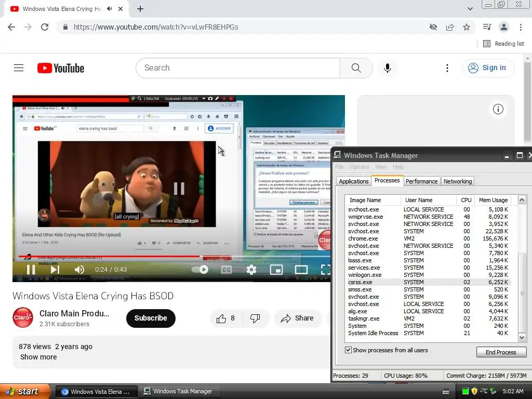Viewport: 532px width, 399px height.
Task: Skip to next video
Action: click(55, 270)
